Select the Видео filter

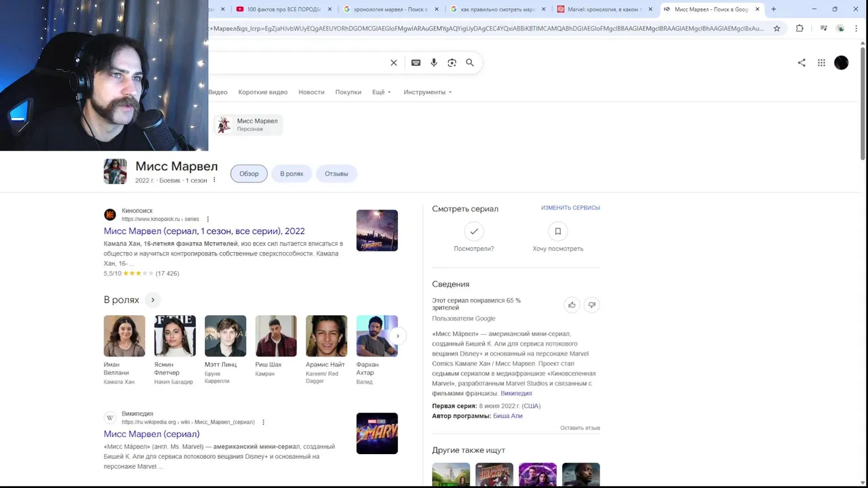point(218,92)
